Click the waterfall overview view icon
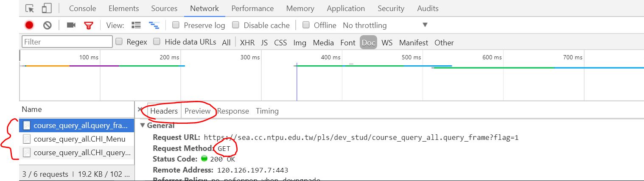Screen dimensions: 644x181 pos(154,25)
